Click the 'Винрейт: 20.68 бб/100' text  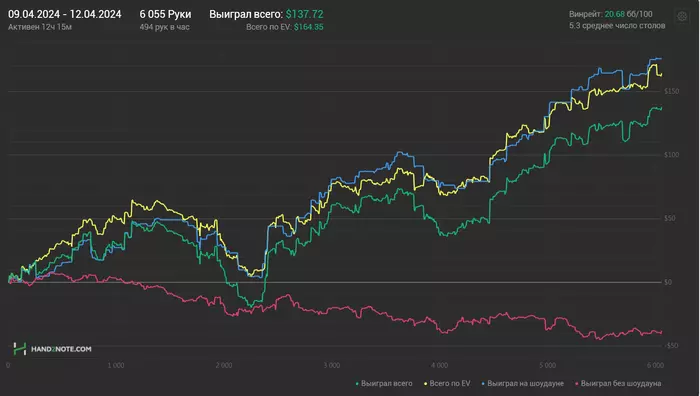(611, 14)
